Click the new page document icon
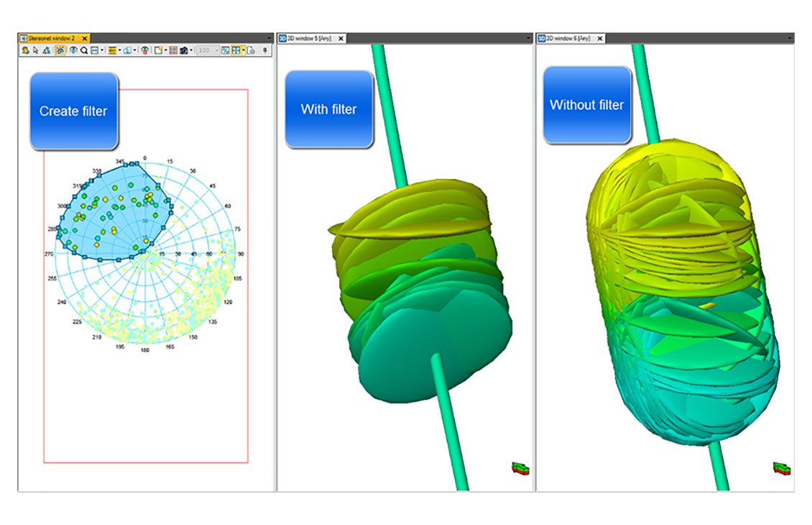 pyautogui.click(x=157, y=51)
